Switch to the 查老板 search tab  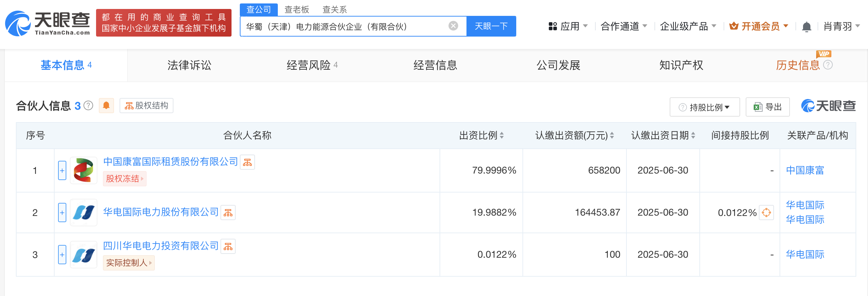[296, 9]
